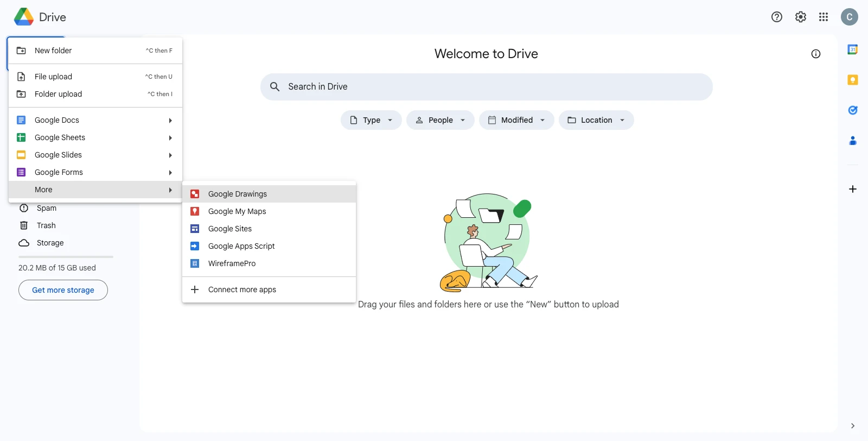The image size is (868, 441).
Task: Select the More menu entry
Action: tap(95, 190)
